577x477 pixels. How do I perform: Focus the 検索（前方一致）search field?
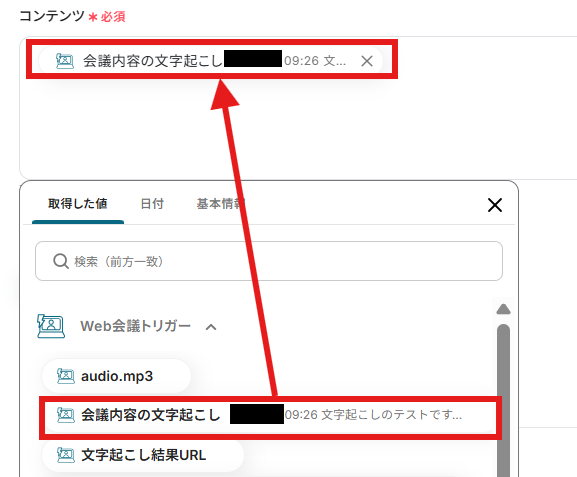click(x=269, y=261)
